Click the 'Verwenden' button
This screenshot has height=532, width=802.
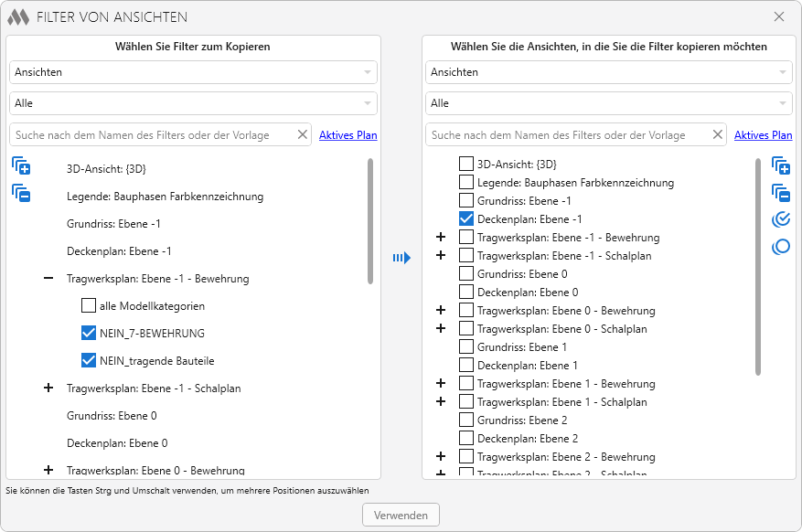pos(401,516)
